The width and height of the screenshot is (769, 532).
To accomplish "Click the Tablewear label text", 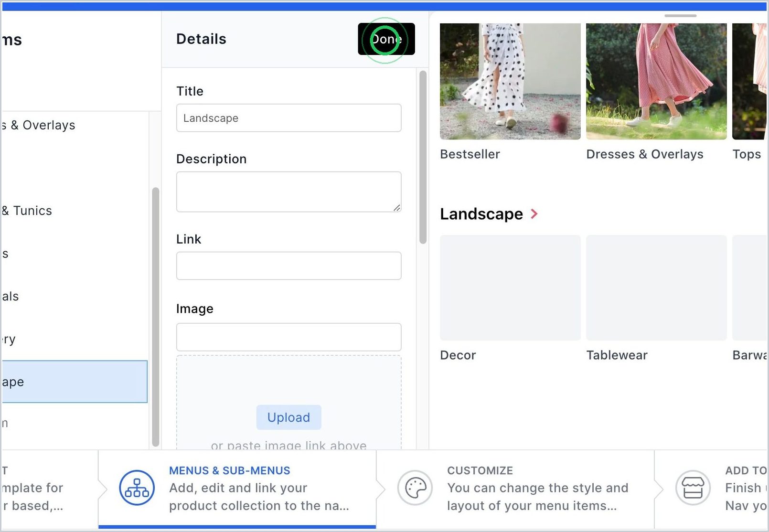I will 617,355.
